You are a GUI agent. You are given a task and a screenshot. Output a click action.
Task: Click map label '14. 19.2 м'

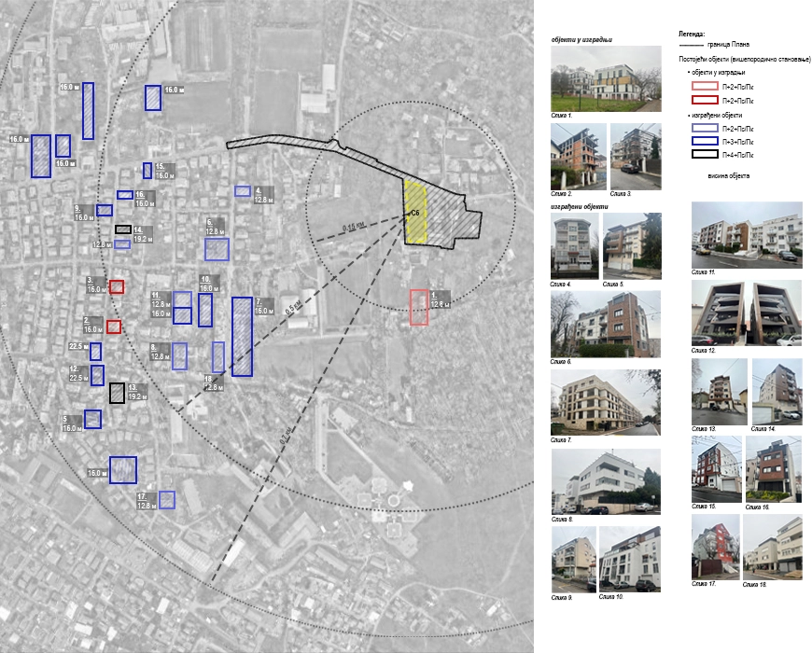click(143, 234)
